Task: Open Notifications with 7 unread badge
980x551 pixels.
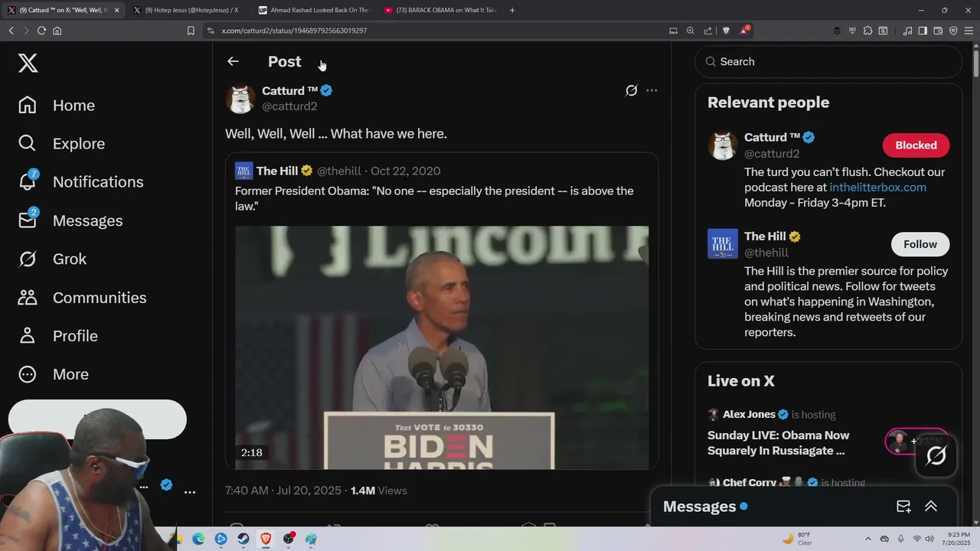Action: pyautogui.click(x=80, y=182)
